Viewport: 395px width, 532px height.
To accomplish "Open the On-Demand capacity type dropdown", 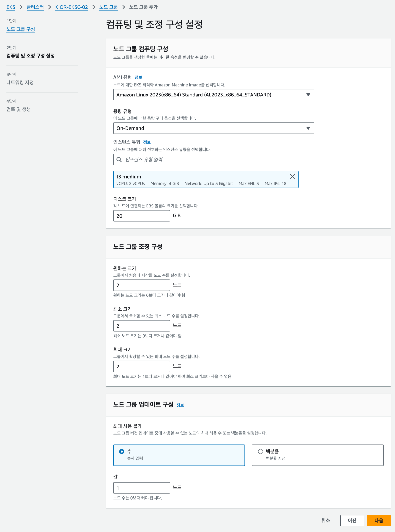I will click(x=214, y=128).
